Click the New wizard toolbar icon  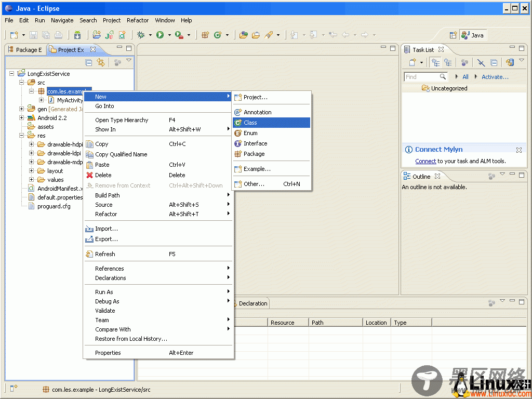[14, 35]
